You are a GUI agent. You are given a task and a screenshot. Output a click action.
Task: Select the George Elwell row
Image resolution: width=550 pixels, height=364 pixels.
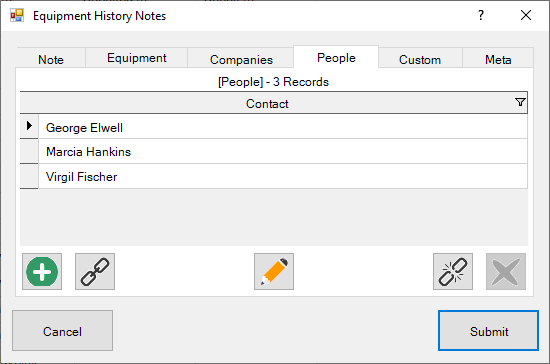click(283, 127)
